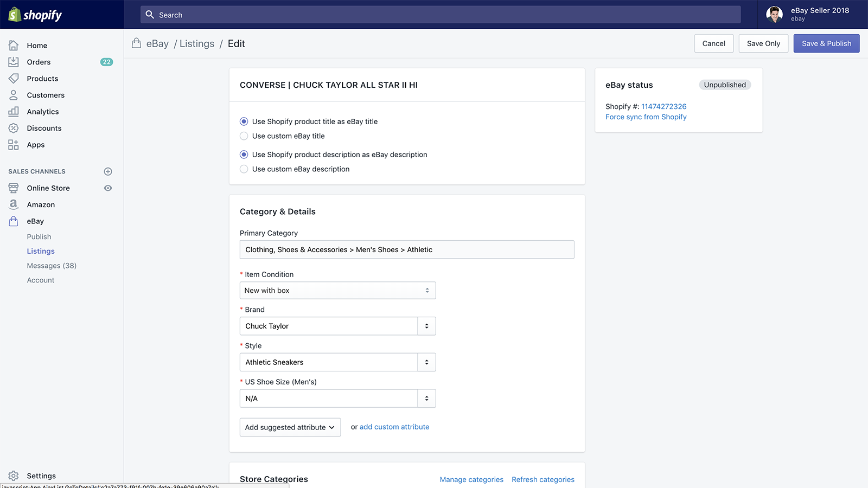Image resolution: width=868 pixels, height=488 pixels.
Task: View Online Store with the eye icon
Action: (x=108, y=188)
